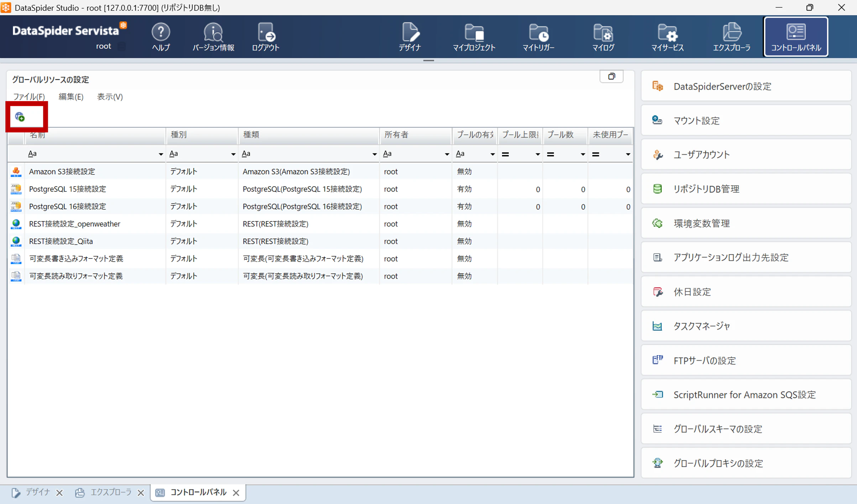The height and width of the screenshot is (504, 857).
Task: Open マイプロジェクト in the top toolbar
Action: (474, 37)
